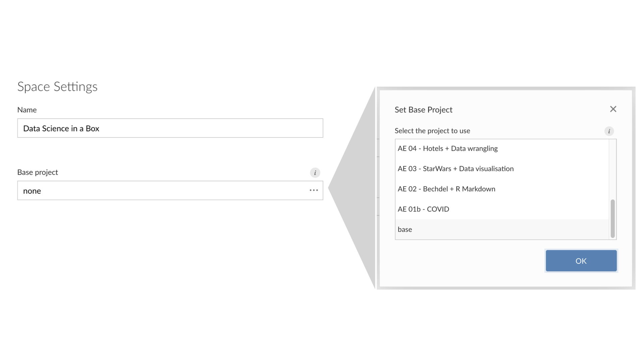Select the AE 01b - COVID project
Screen dimensions: 644x362
502,209
